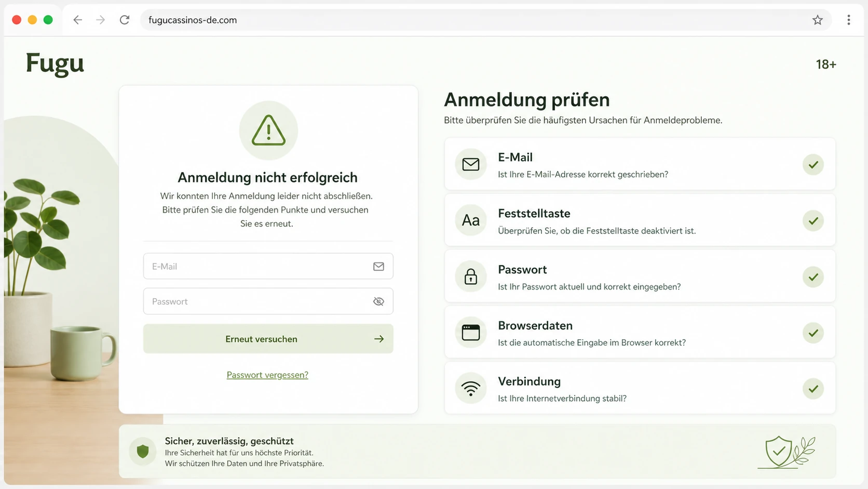Screen dimensions: 868x489
Task: Click the shield with leaf illustration icon
Action: pos(786,452)
